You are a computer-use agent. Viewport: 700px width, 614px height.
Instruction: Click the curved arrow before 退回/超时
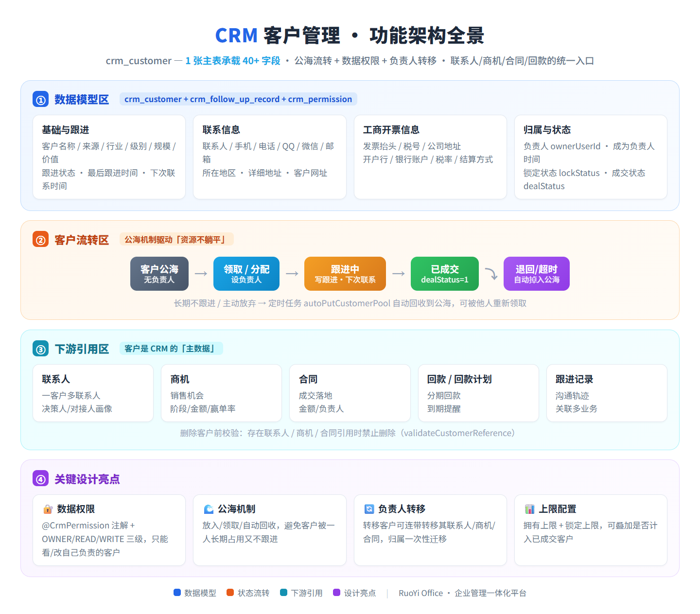[491, 274]
